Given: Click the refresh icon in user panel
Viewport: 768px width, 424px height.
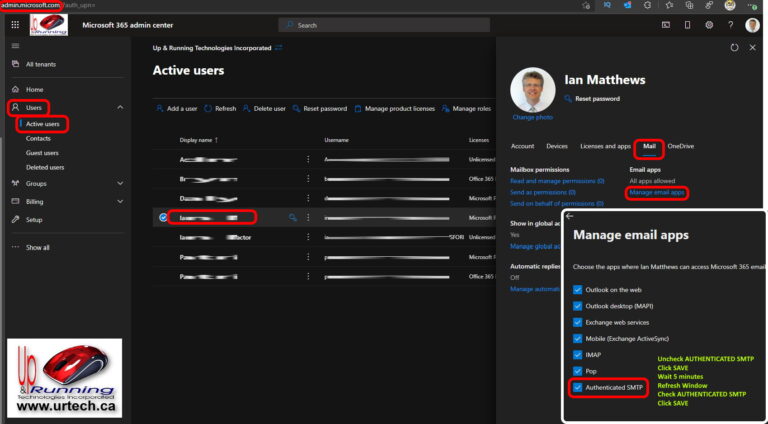Looking at the screenshot, I should tap(734, 47).
